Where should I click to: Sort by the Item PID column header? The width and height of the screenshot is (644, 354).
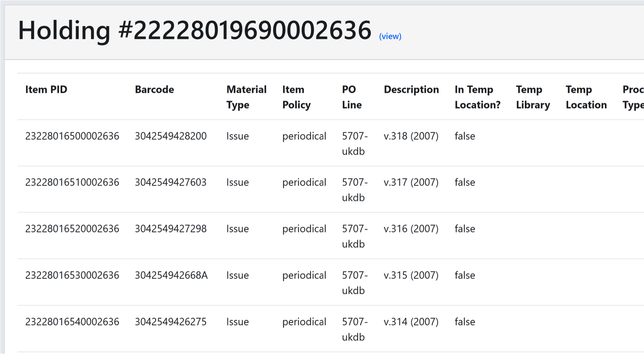46,89
